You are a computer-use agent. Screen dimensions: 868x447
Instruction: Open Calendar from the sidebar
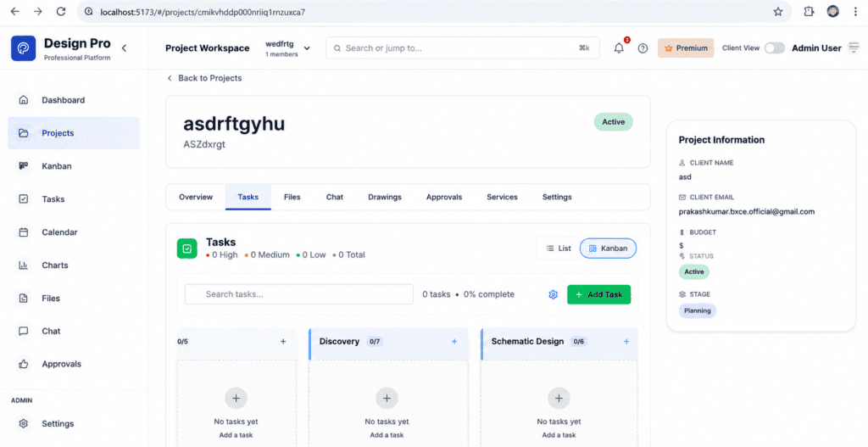74,232
